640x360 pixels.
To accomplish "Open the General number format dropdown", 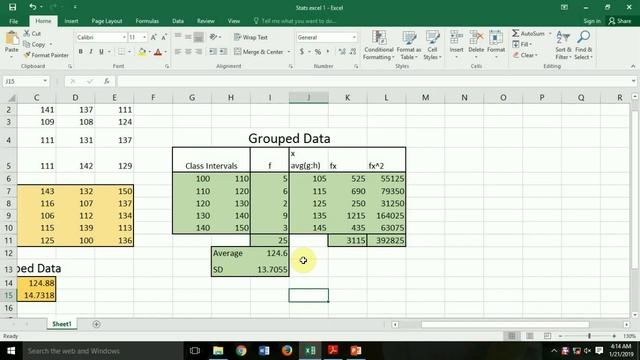I will [x=354, y=37].
